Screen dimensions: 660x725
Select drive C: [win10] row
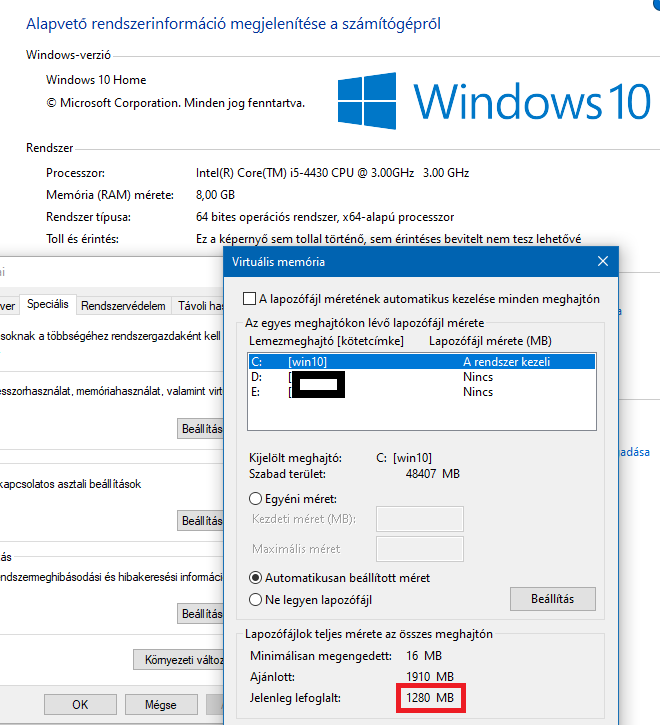pos(422,362)
